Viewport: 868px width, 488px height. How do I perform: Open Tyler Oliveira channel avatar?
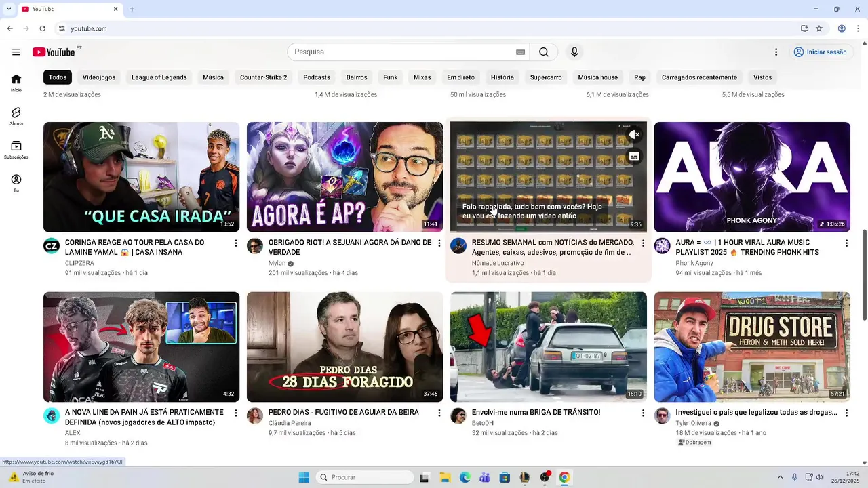(662, 415)
